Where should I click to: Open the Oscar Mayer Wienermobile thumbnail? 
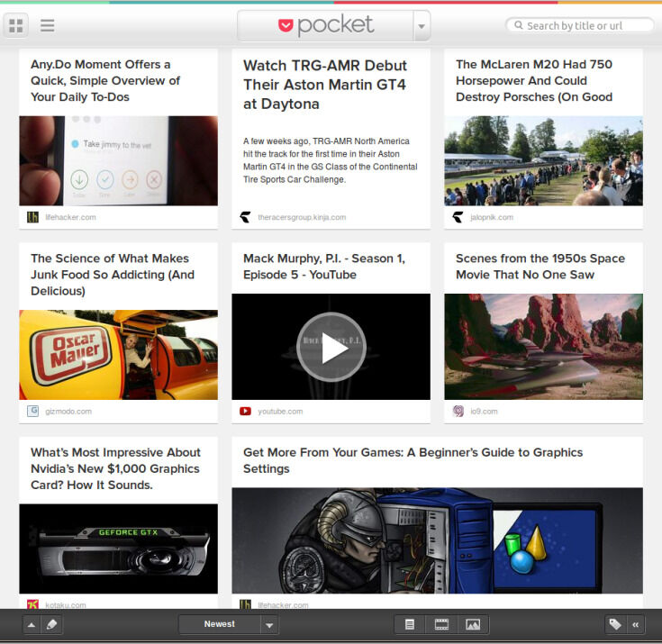(119, 355)
